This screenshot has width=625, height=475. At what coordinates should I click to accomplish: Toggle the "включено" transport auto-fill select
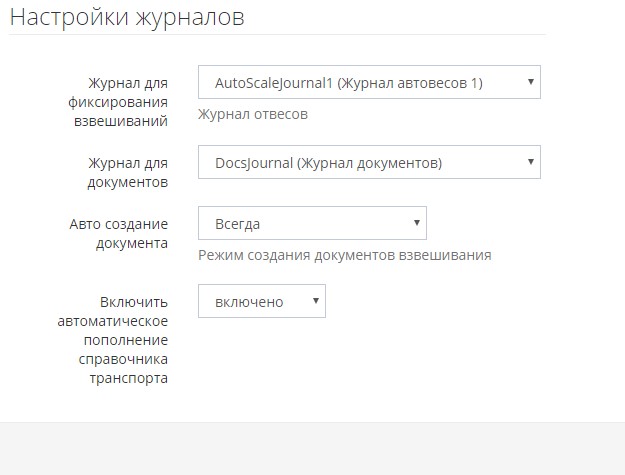pyautogui.click(x=261, y=301)
